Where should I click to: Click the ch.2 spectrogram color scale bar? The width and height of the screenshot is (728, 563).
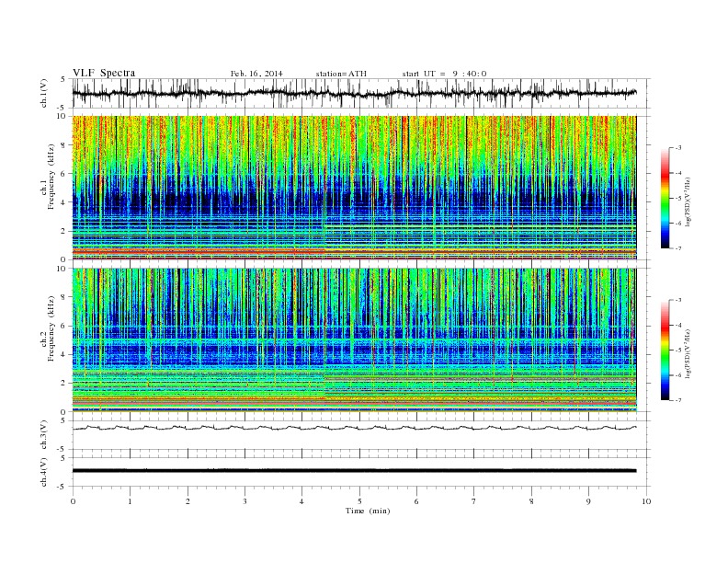[x=665, y=350]
